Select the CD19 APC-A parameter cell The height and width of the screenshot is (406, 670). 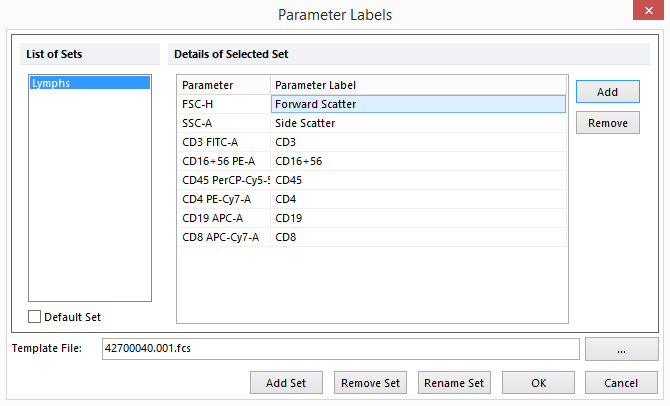click(x=223, y=218)
